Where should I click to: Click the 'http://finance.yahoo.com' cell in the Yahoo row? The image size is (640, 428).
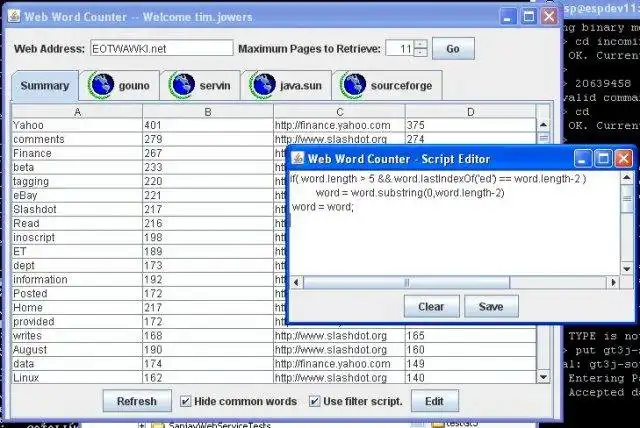(x=340, y=125)
